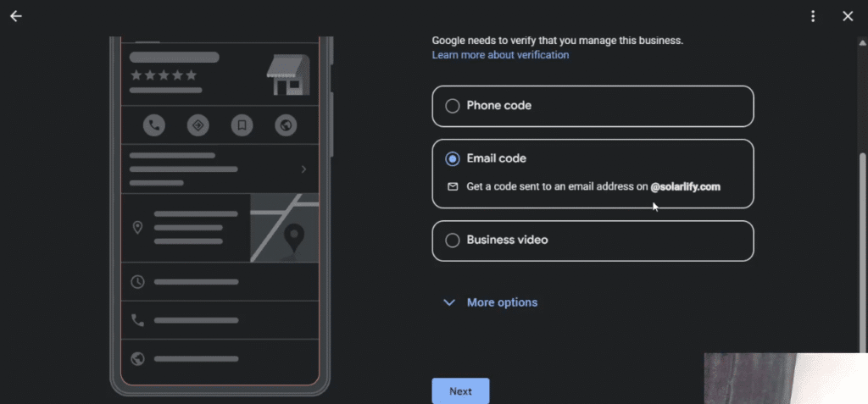Screen dimensions: 868x404
Task: Click the globe website icon in preview
Action: pyautogui.click(x=286, y=125)
